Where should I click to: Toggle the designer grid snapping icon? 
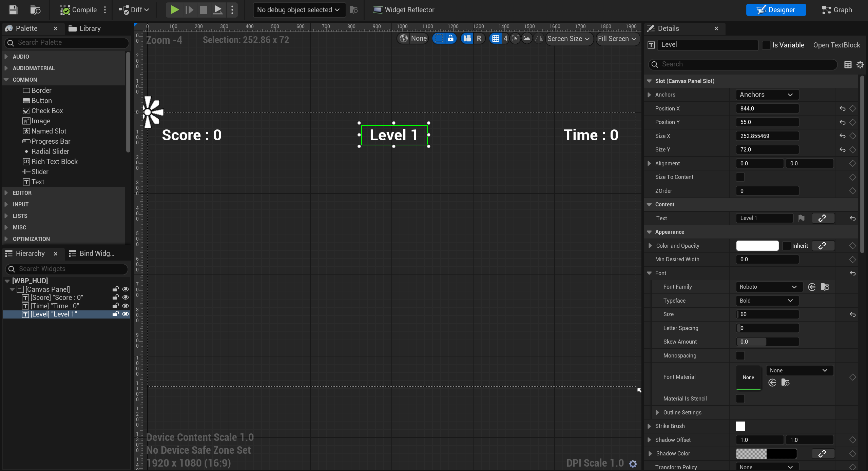pos(496,39)
